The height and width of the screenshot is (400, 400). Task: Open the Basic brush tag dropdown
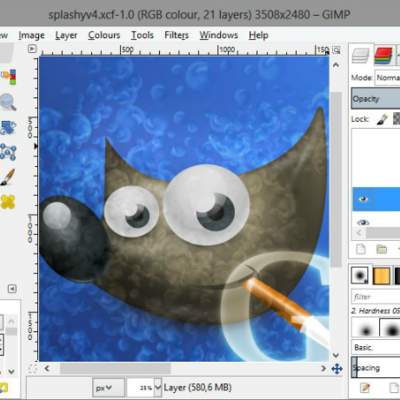click(x=376, y=347)
